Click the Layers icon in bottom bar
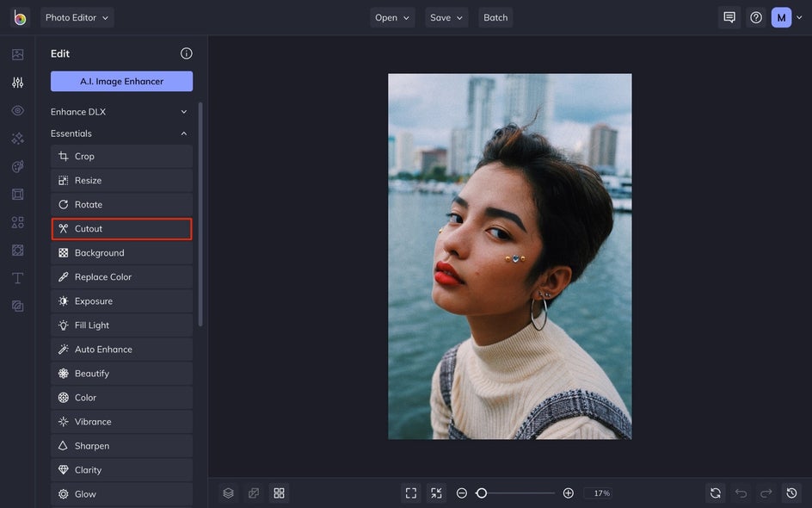 coord(228,493)
